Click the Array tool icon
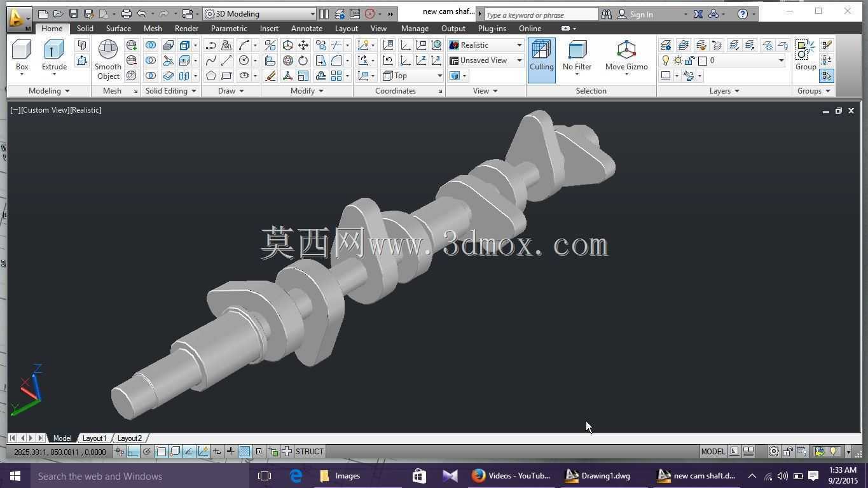The height and width of the screenshot is (488, 868). click(336, 76)
